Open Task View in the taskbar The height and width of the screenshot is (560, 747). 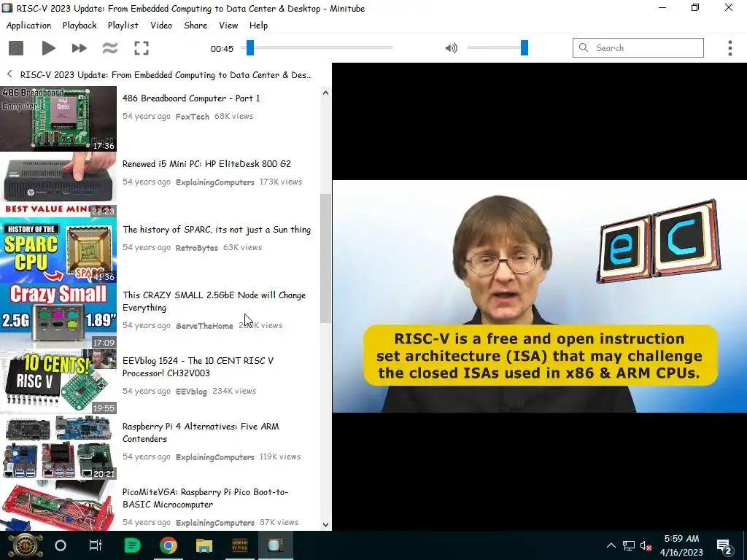coord(96,545)
